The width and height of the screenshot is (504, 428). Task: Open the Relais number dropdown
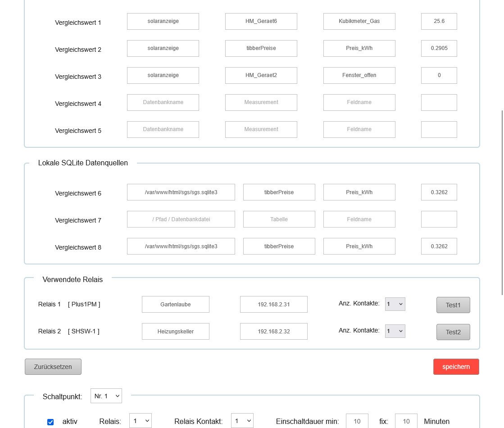point(140,421)
